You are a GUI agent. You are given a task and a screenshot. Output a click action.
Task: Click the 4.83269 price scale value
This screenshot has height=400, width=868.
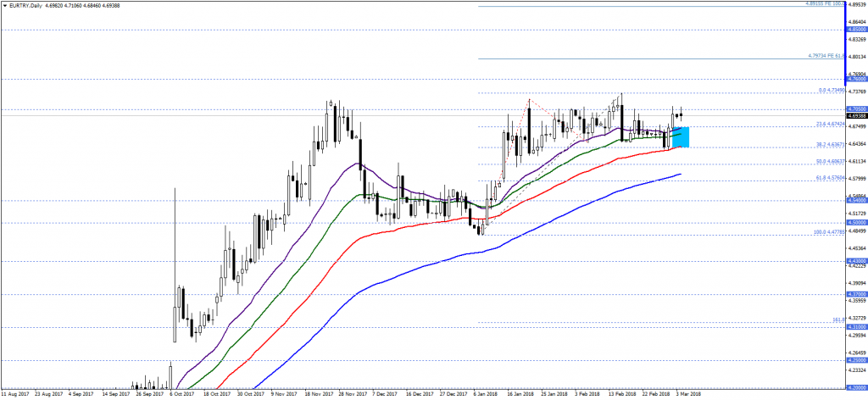point(857,39)
